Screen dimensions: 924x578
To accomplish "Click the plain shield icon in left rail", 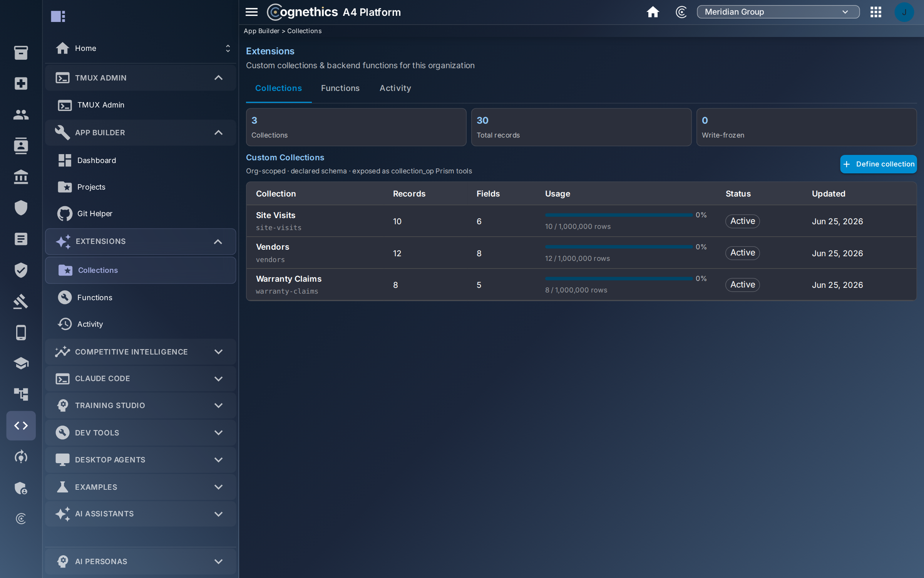I will point(21,208).
